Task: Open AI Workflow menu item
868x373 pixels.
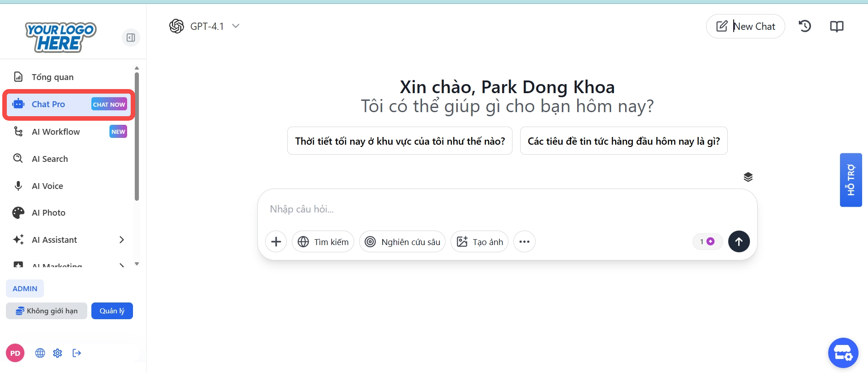Action: pos(56,132)
